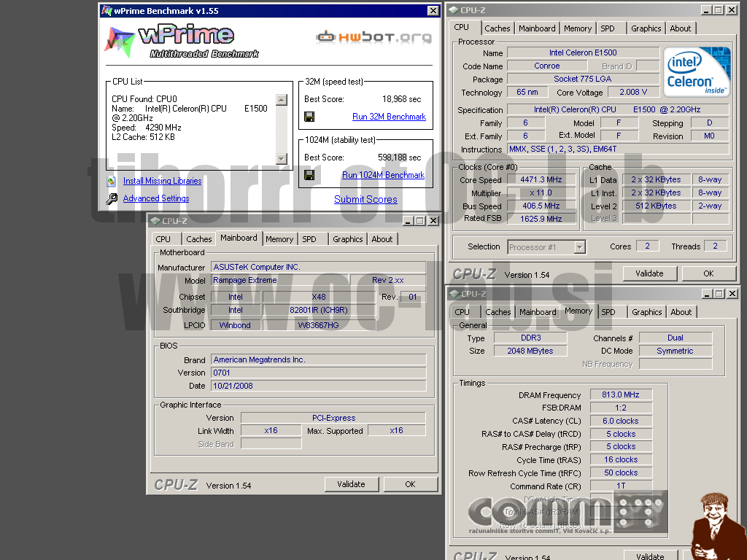
Task: Click Validate in the CPU-Z Mainboard window
Action: pos(351,484)
